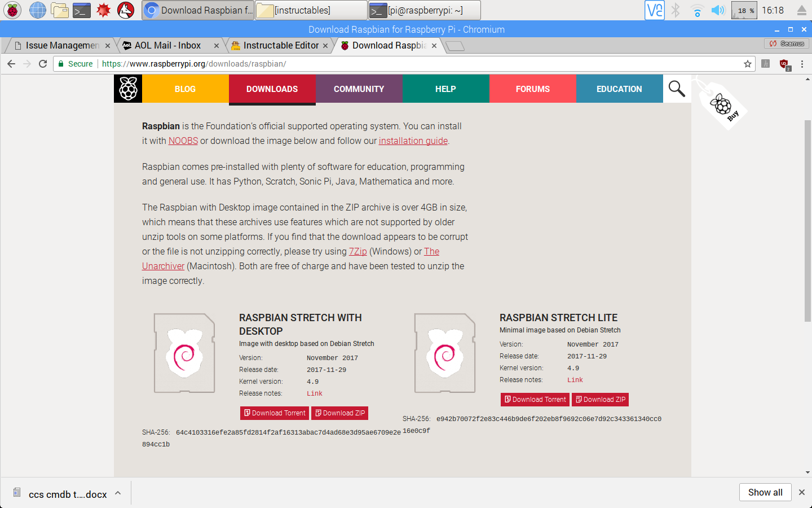Click the Raspbian Stretch with Desktop image thumbnail
This screenshot has width=812, height=508.
pos(184,353)
